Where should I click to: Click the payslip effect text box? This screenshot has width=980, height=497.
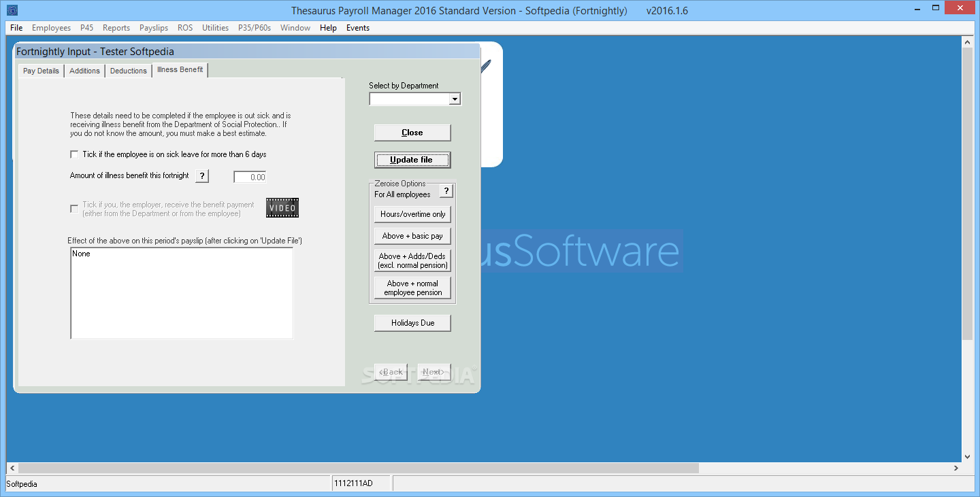click(182, 293)
